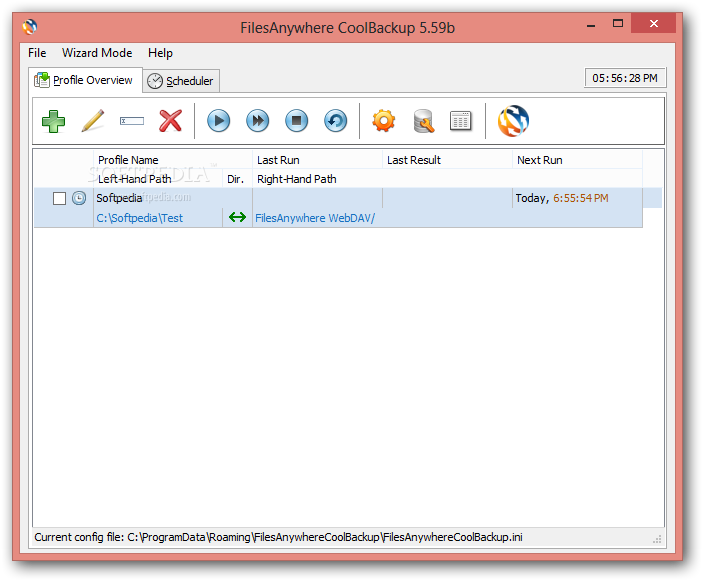Viewport: 703px width, 581px height.
Task: Switch to the Profile Overview tab
Action: coord(85,80)
